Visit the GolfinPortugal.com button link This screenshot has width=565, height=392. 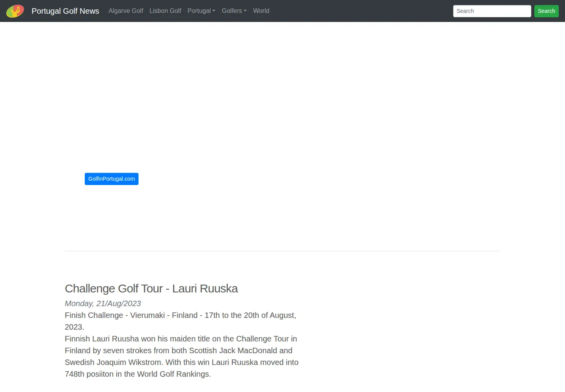(x=111, y=179)
